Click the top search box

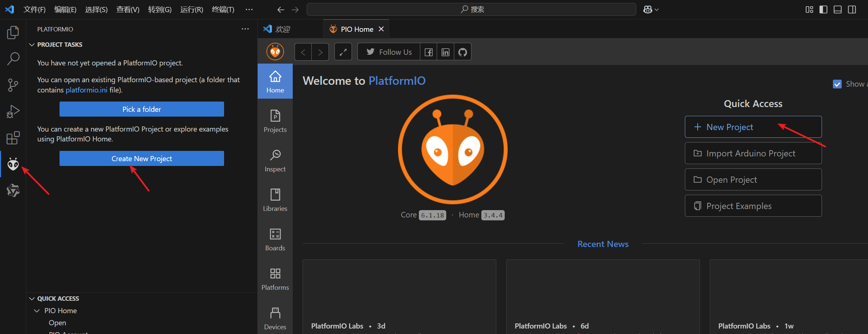471,10
